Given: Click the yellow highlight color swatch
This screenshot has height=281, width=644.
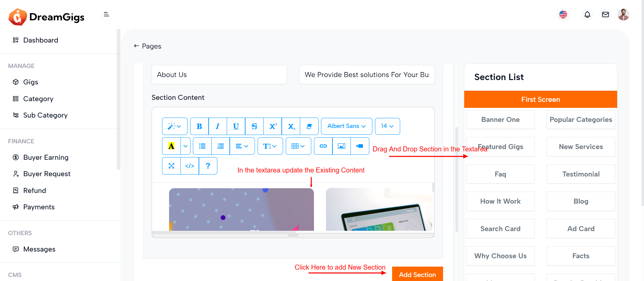Looking at the screenshot, I should (x=171, y=146).
